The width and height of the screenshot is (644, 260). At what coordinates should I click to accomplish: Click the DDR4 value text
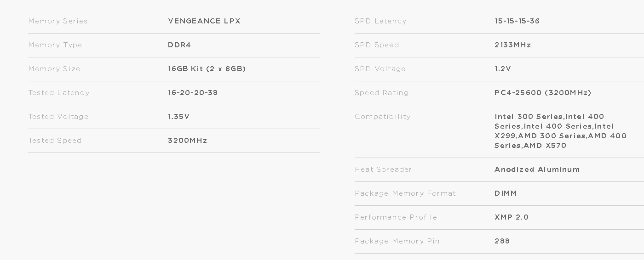point(179,45)
